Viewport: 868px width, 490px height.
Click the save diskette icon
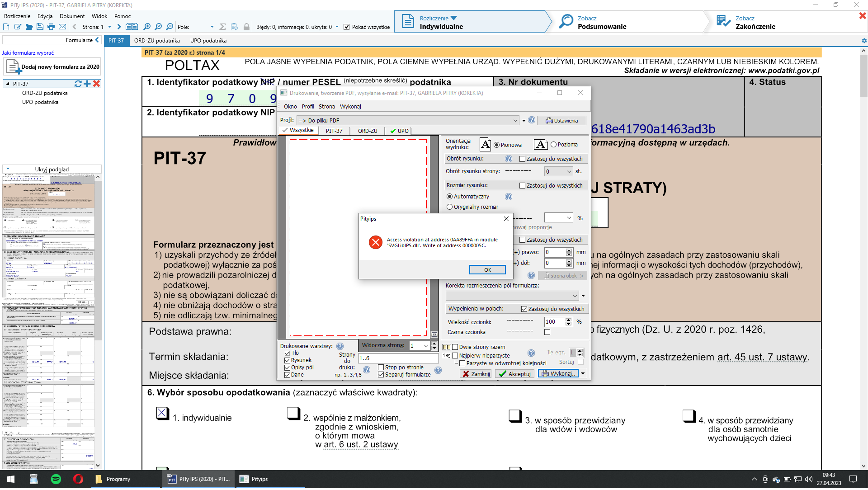pyautogui.click(x=40, y=27)
